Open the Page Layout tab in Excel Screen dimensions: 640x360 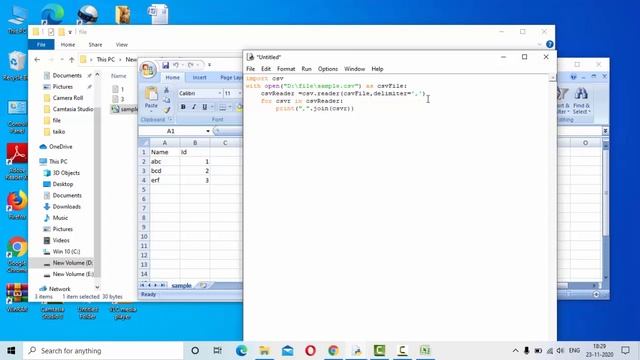(x=231, y=78)
